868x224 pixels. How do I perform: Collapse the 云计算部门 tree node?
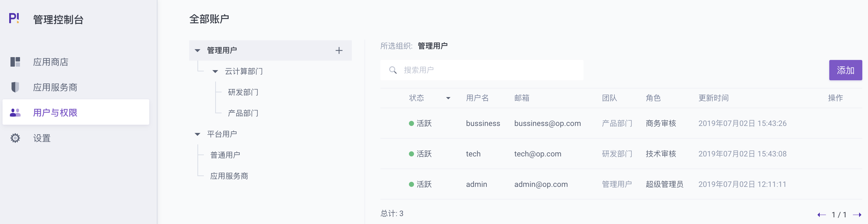pyautogui.click(x=215, y=71)
